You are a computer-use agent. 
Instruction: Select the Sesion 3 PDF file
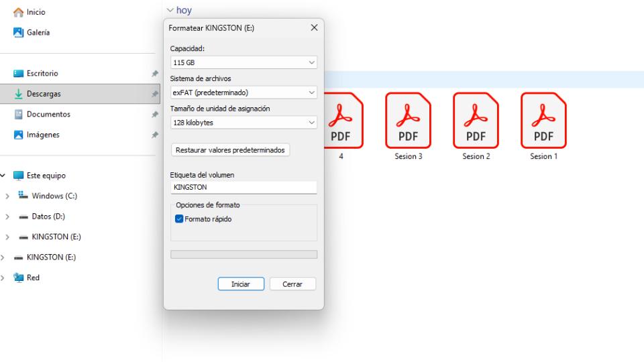[408, 126]
